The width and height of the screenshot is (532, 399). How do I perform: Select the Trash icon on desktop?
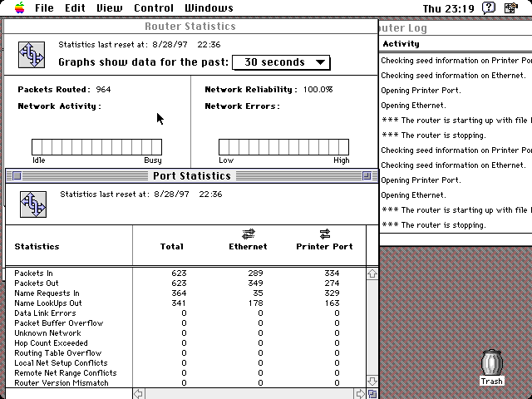pos(491,367)
